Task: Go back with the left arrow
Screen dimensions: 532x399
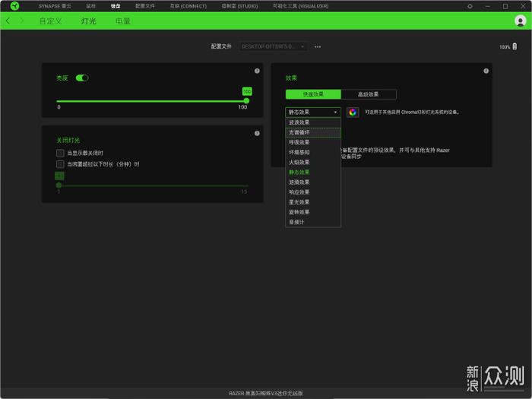Action: [x=8, y=21]
